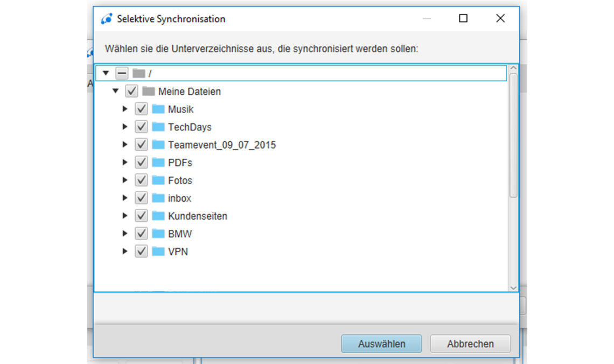Collapse the root / directory
This screenshot has width=614, height=364.
[x=106, y=73]
